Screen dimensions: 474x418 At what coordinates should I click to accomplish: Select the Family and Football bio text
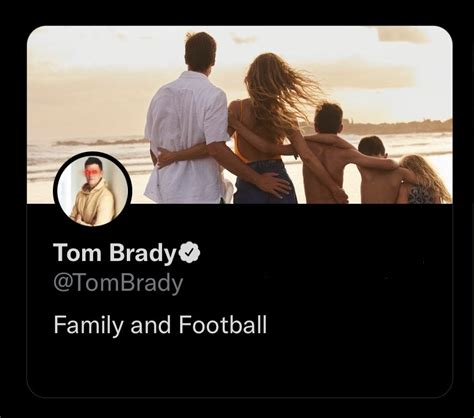[x=160, y=325]
